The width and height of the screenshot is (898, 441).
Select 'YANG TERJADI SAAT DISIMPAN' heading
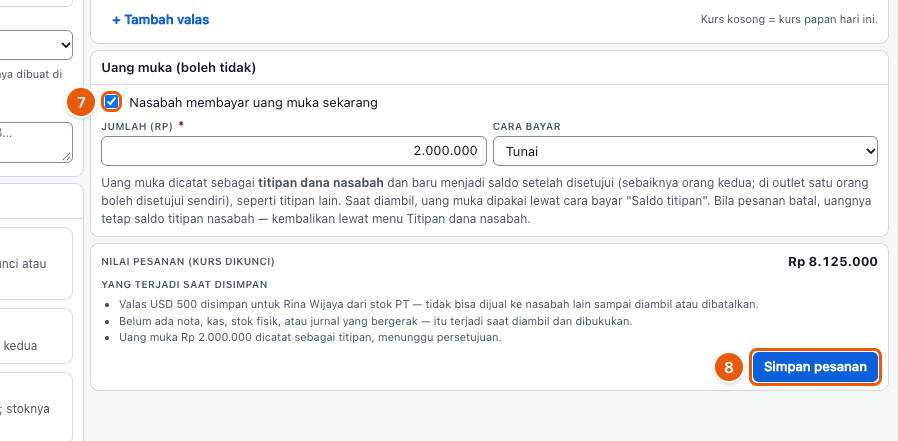[184, 285]
